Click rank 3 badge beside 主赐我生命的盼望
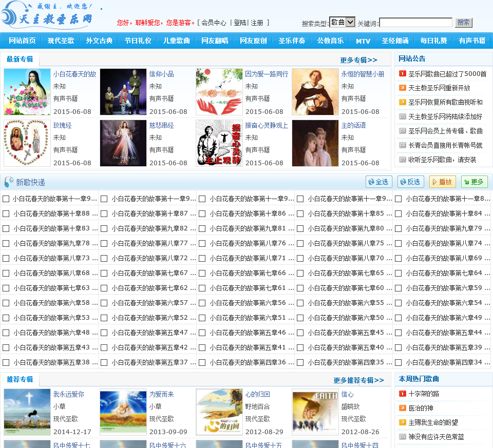The height and width of the screenshot is (448, 493). 403,422
